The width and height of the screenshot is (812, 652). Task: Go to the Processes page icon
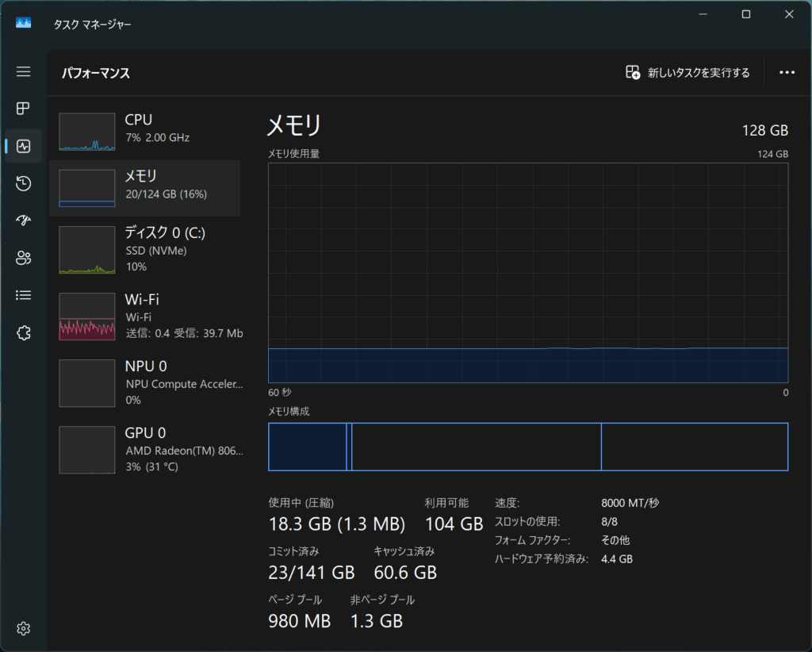24,109
